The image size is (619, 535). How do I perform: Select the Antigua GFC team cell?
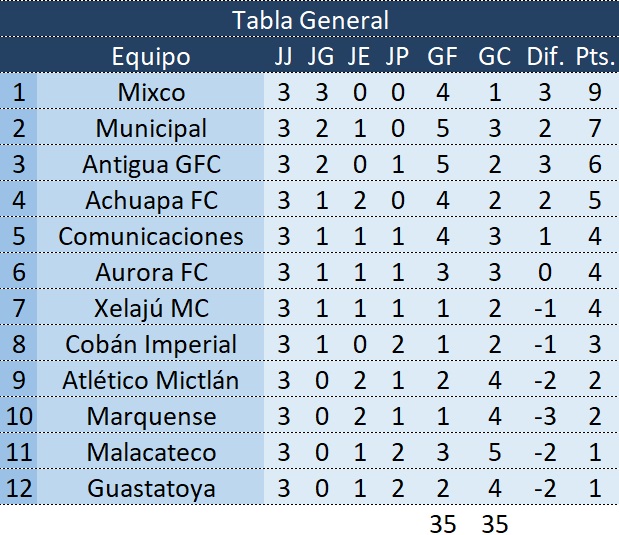click(151, 164)
